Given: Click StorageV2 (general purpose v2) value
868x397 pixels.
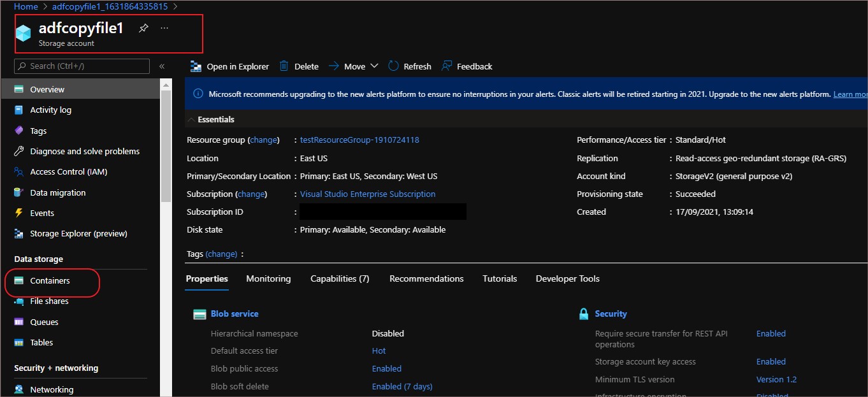Looking at the screenshot, I should point(734,176).
